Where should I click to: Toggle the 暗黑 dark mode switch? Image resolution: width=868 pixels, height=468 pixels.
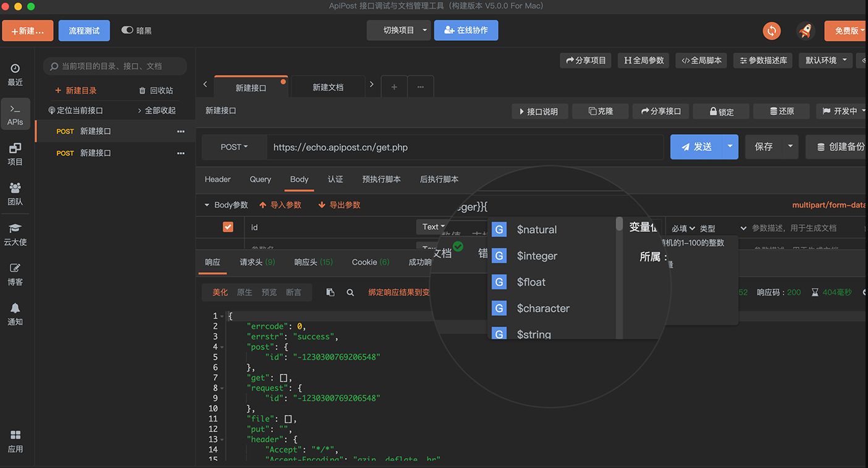pos(127,30)
